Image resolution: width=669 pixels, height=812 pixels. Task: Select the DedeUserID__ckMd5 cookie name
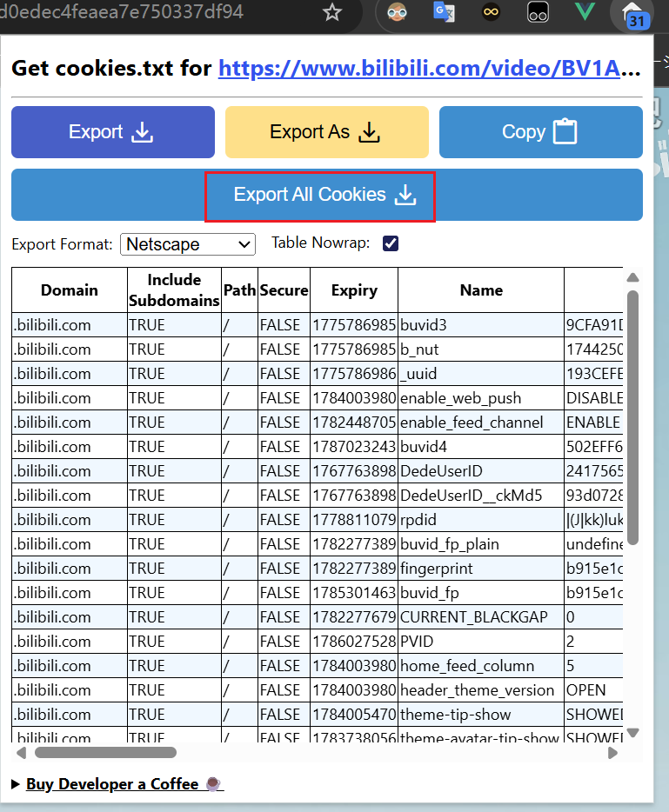point(481,495)
